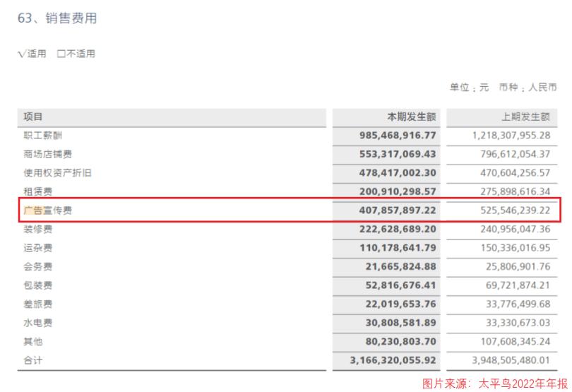
Task: Select the row label 商场店铺费
Action: click(48, 154)
